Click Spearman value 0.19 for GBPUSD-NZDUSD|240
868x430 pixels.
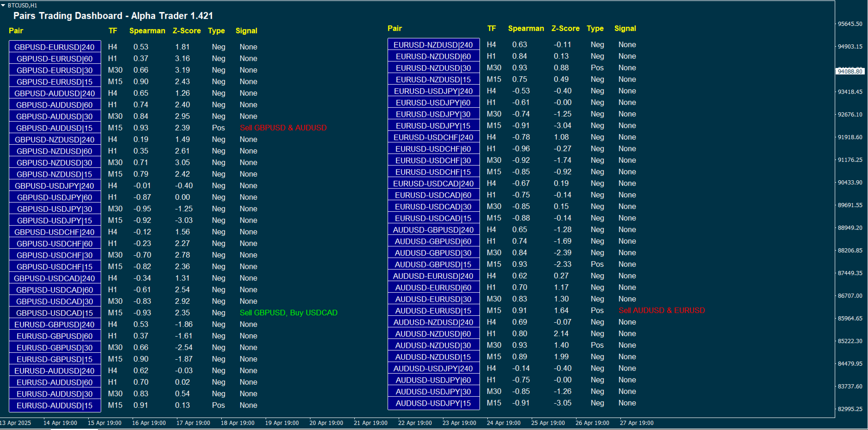click(141, 139)
